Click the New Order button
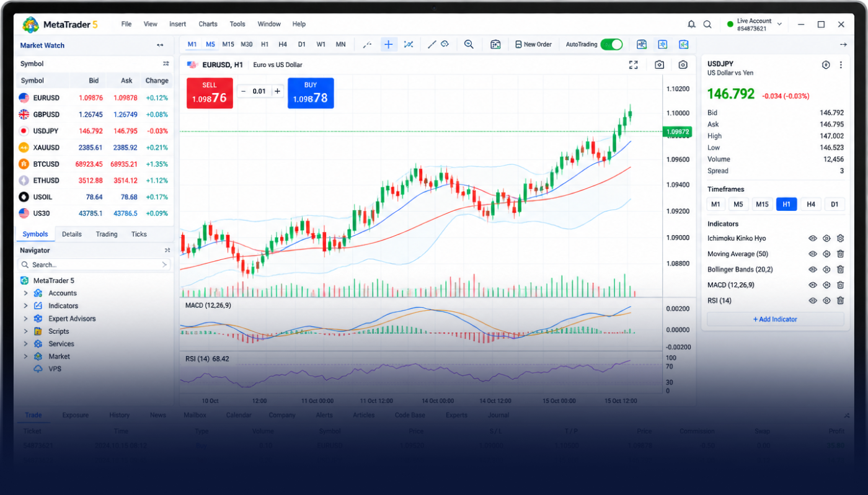 point(533,44)
